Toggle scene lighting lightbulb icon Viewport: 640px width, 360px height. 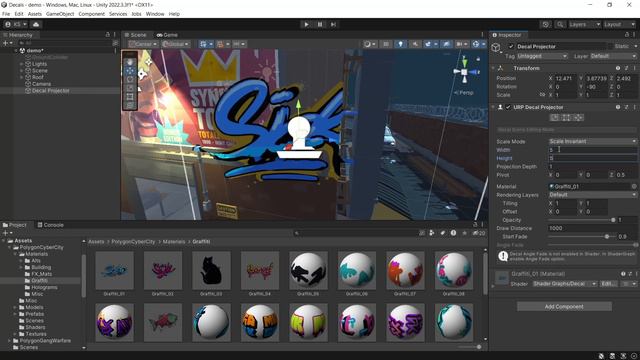[400, 44]
